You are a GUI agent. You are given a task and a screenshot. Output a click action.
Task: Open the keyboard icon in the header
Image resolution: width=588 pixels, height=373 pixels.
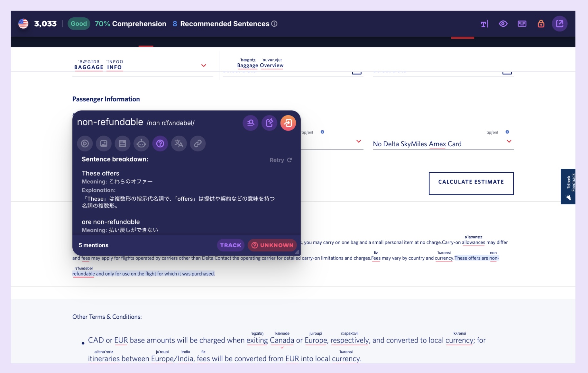[522, 23]
